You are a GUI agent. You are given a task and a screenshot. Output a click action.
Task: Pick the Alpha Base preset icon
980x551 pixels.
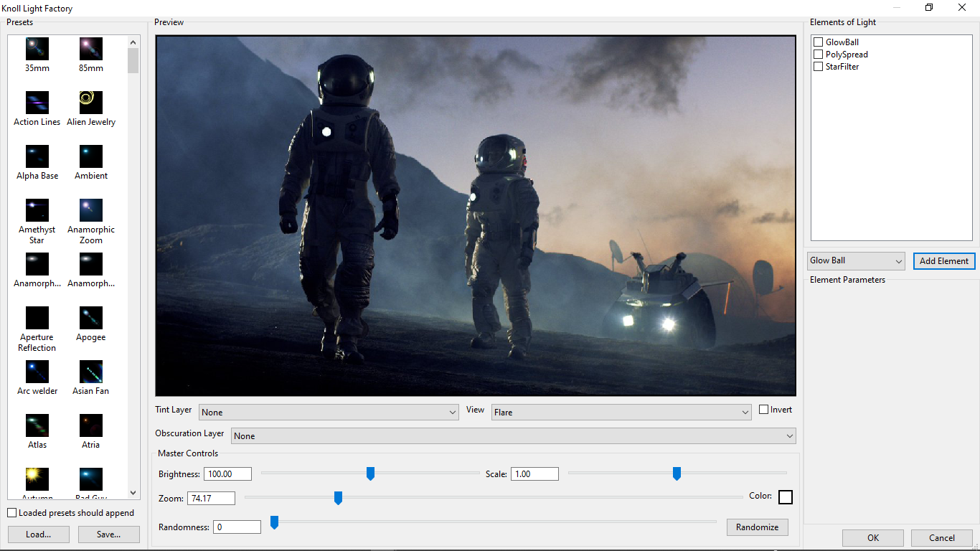[x=37, y=156]
